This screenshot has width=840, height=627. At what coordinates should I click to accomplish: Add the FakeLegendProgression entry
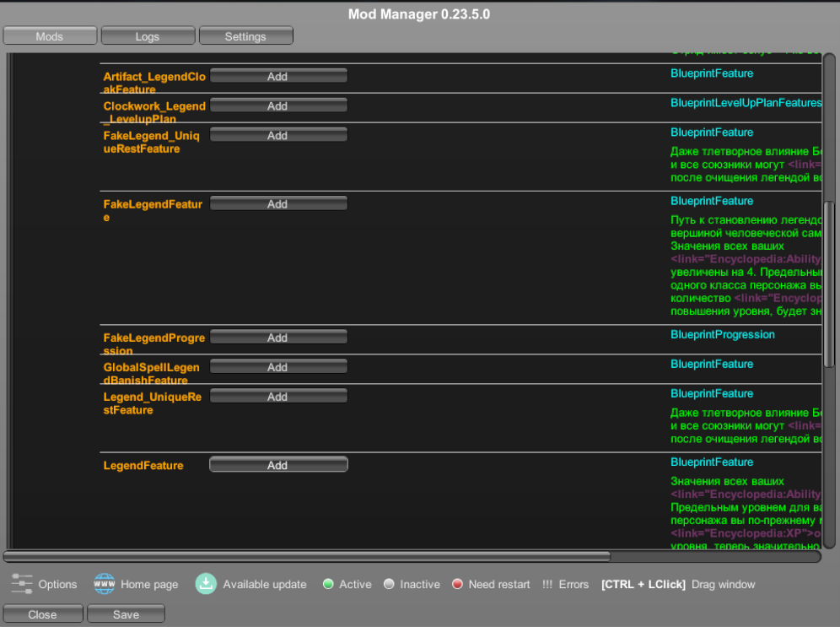point(278,337)
